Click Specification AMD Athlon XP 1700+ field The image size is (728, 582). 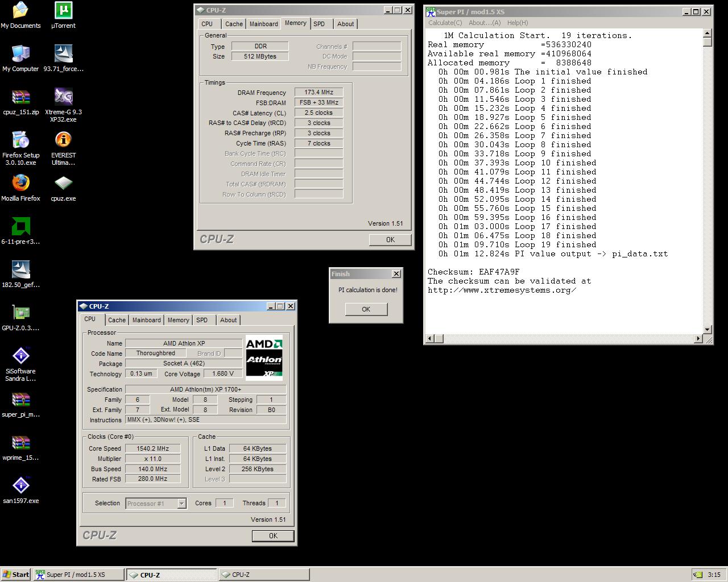tap(205, 389)
